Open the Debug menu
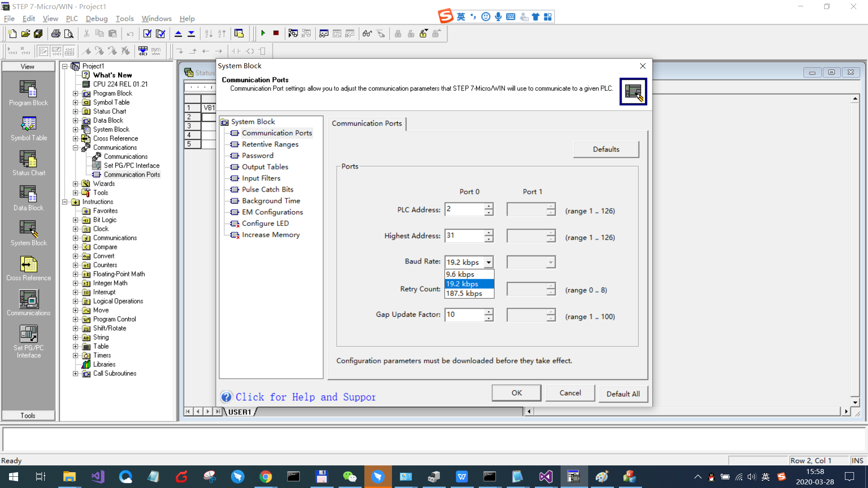Viewport: 868px width, 488px height. click(x=96, y=19)
